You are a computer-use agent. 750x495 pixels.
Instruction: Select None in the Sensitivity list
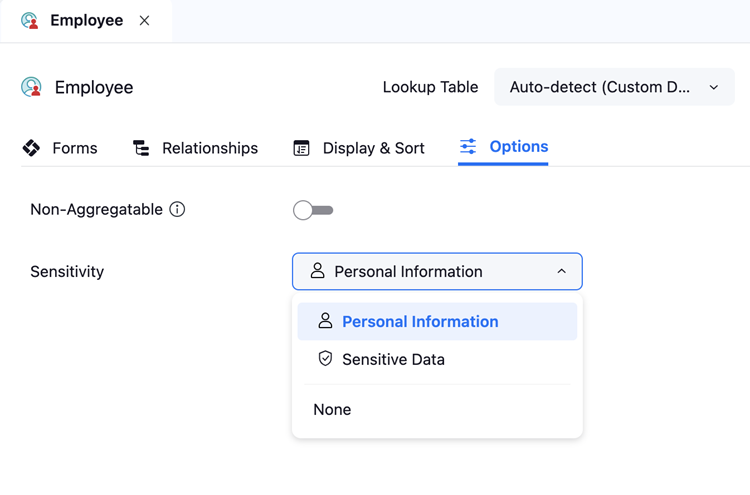(x=332, y=410)
